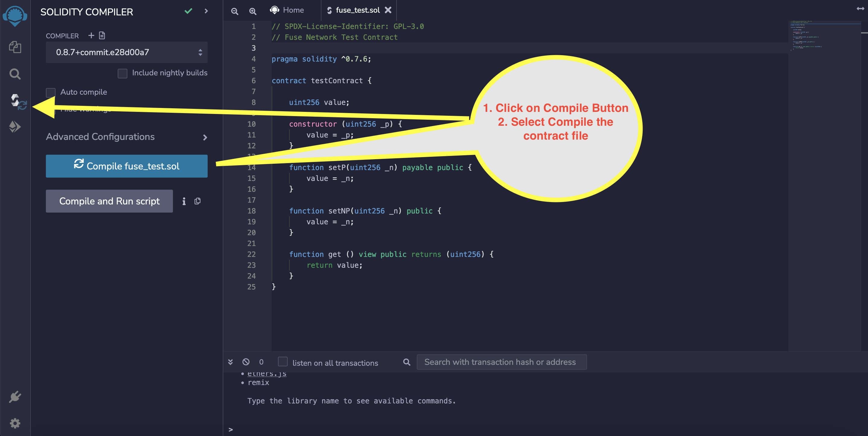Click Compile fuse_test.sol button
The image size is (868, 436).
[126, 166]
